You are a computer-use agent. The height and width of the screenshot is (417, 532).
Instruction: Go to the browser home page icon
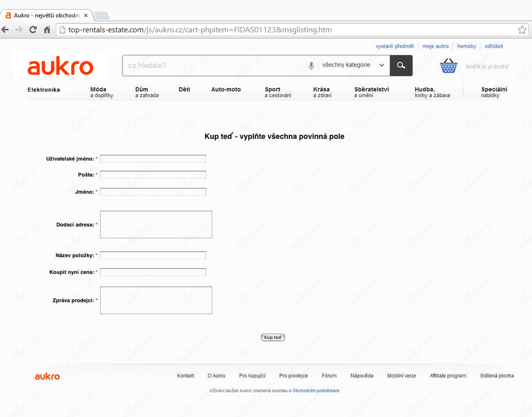click(x=47, y=30)
